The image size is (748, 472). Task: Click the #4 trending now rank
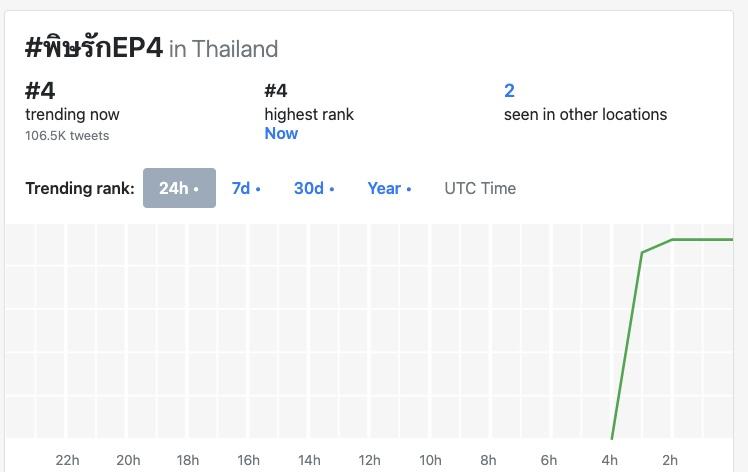pos(40,91)
